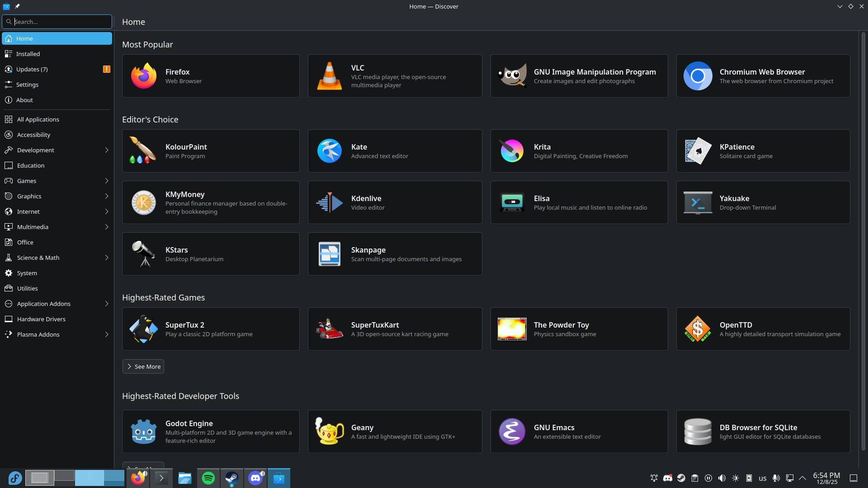
Task: Click the SuperTuxKart racing icon
Action: [x=329, y=329]
